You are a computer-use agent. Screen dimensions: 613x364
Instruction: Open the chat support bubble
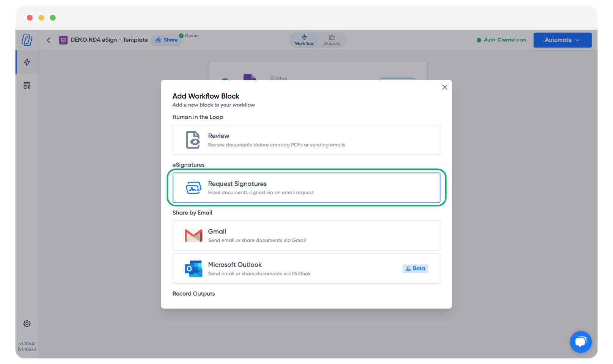click(x=580, y=342)
